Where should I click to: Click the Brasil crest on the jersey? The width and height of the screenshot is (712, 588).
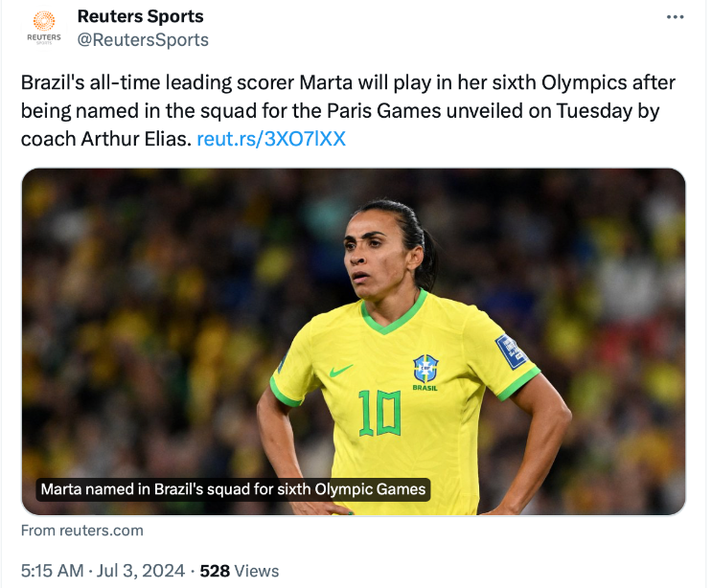(x=425, y=370)
